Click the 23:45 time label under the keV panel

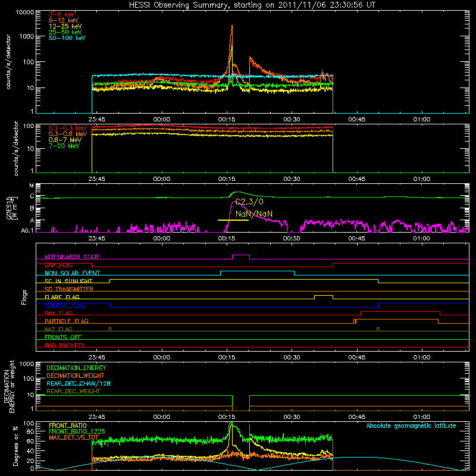[97, 120]
